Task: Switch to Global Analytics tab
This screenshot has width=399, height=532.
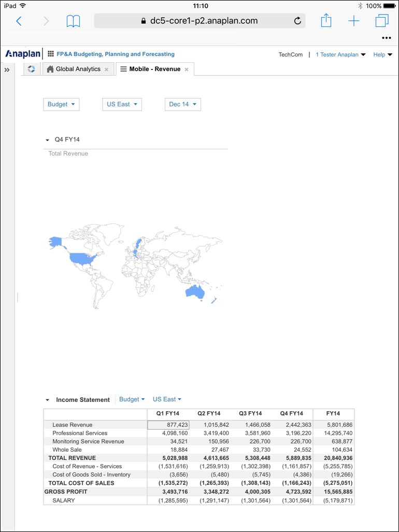Action: pos(78,69)
